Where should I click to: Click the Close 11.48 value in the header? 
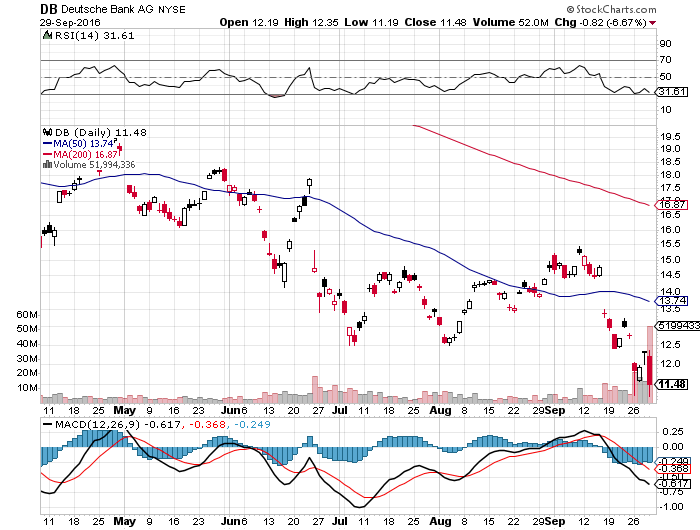click(x=436, y=22)
